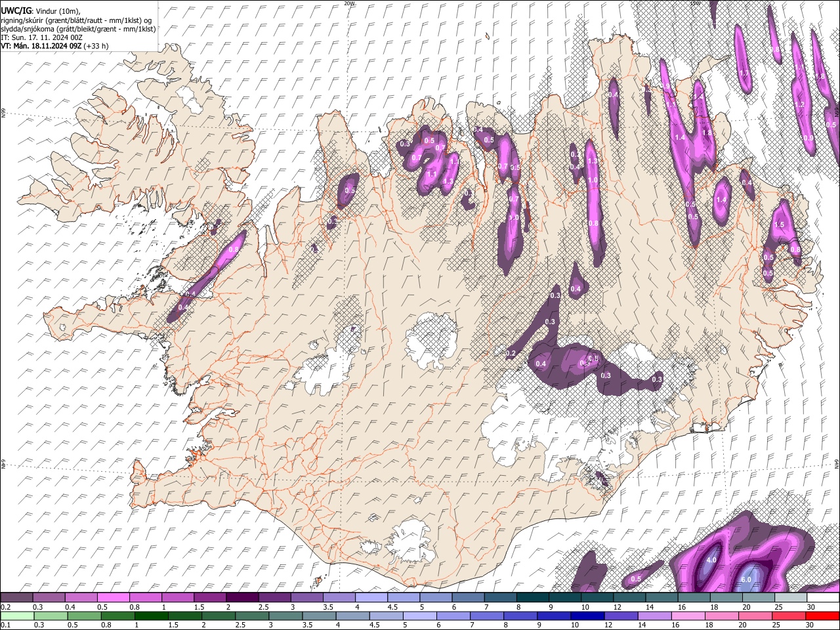Click the '15W' longitude label at top edge
The width and height of the screenshot is (840, 630).
(696, 3)
